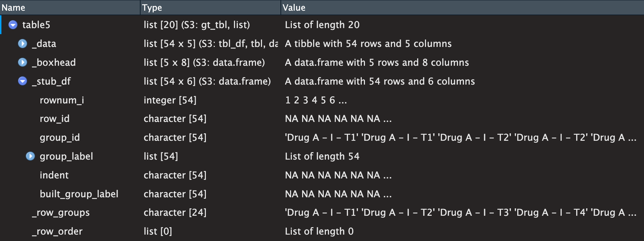Select the _row_groups entry
This screenshot has height=241, width=644.
322,213
